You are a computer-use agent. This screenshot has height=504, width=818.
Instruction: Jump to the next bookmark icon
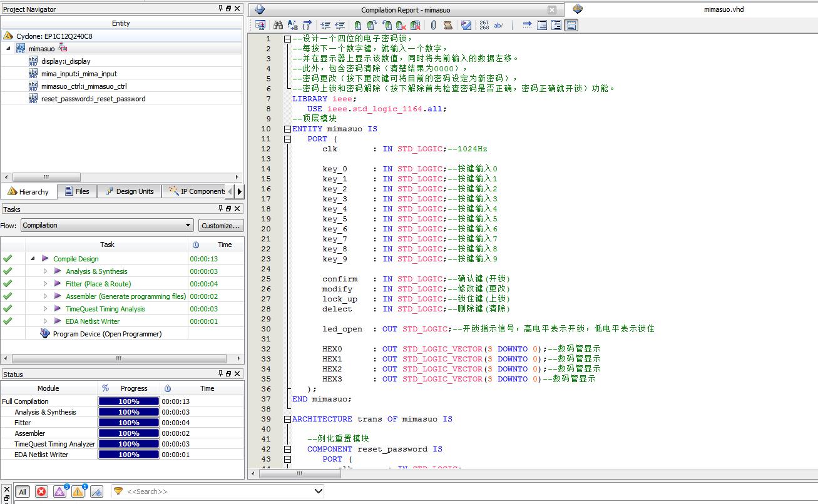372,25
